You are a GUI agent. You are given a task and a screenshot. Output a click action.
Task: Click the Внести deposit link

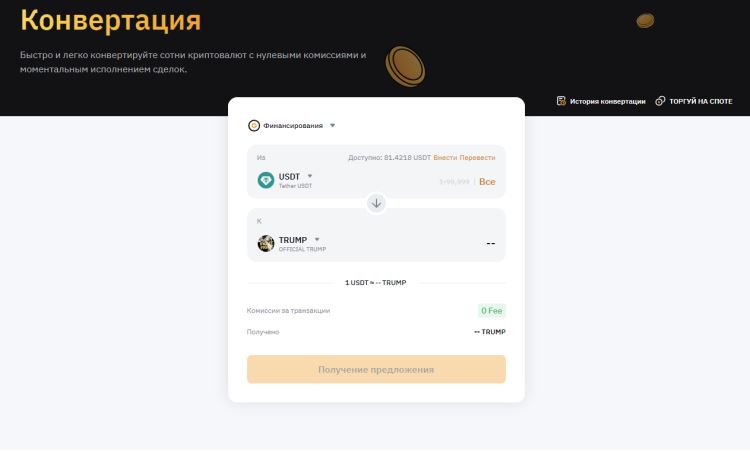pos(445,157)
